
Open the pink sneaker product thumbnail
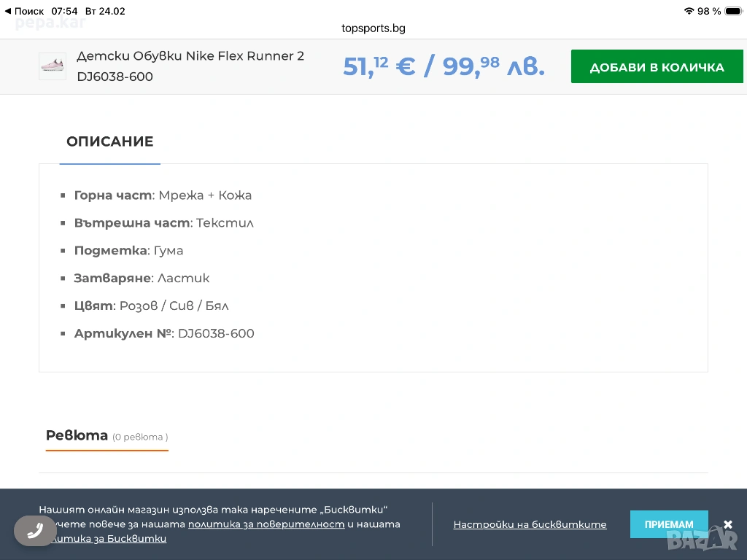(x=53, y=66)
